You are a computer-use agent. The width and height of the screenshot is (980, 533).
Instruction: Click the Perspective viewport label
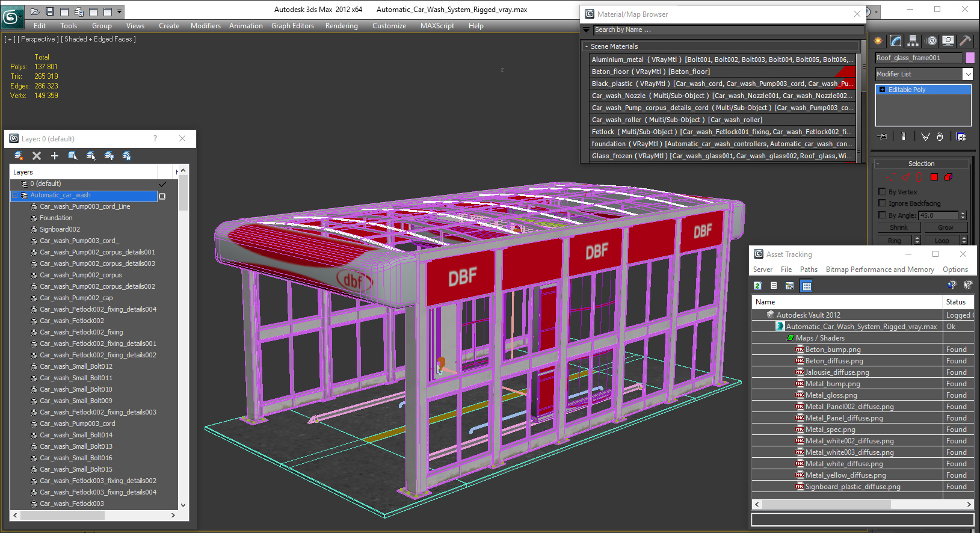coord(39,39)
